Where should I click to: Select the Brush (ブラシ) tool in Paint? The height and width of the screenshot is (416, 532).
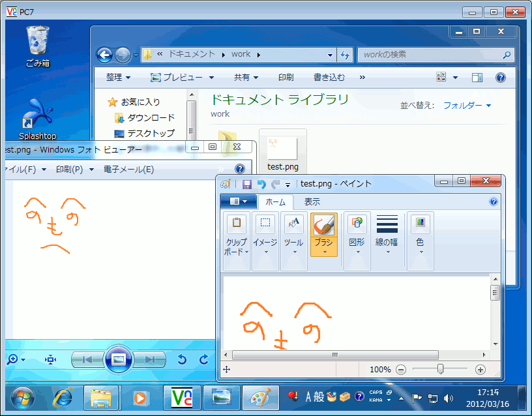[323, 225]
